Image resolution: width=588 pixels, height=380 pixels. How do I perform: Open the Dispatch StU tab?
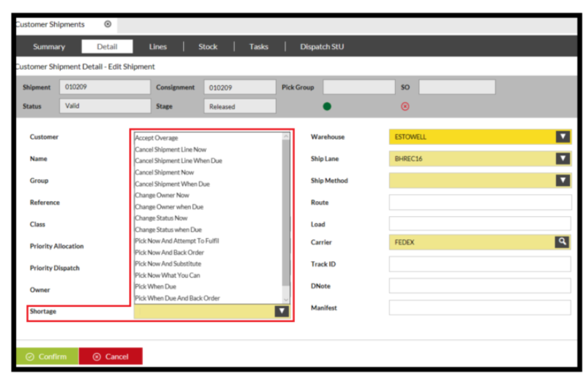pos(321,47)
